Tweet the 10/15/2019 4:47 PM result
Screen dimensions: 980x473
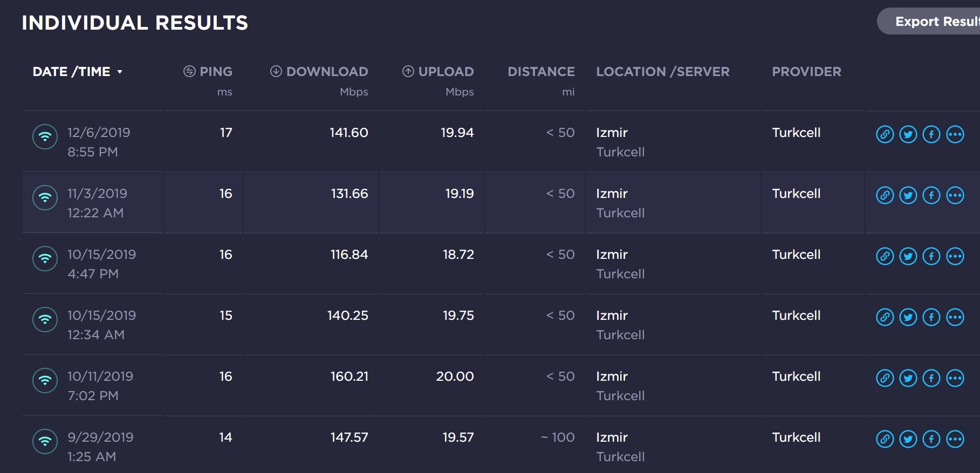point(908,256)
